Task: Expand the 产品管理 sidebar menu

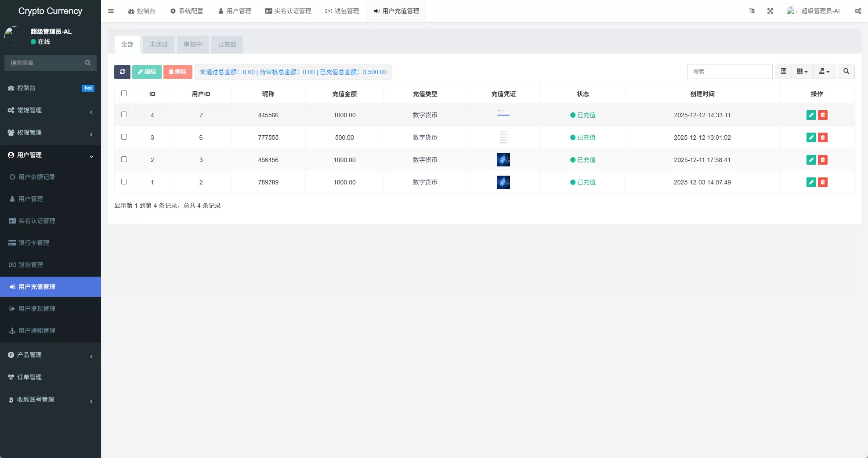Action: pos(51,355)
